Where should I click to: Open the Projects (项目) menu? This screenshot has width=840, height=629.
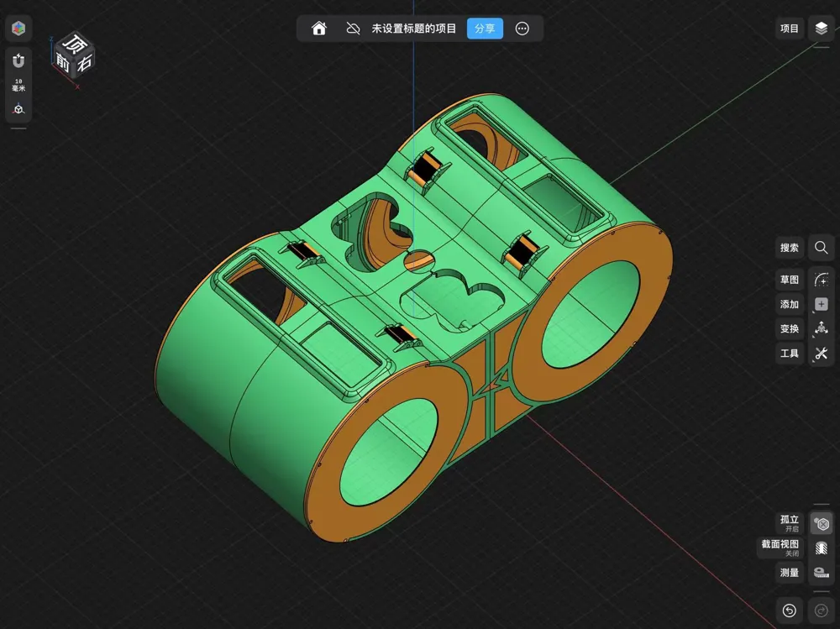789,28
